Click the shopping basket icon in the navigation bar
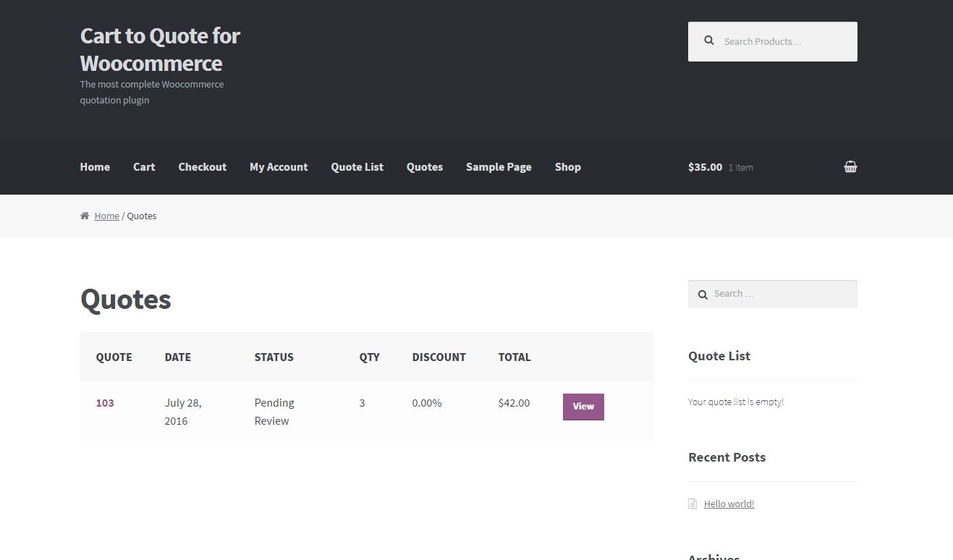Image resolution: width=953 pixels, height=560 pixels. (x=850, y=166)
